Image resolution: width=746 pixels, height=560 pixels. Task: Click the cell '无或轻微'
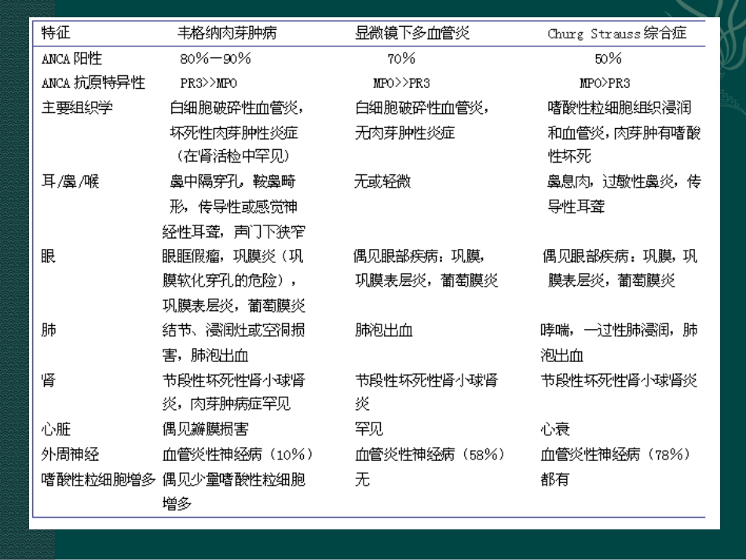click(x=382, y=181)
